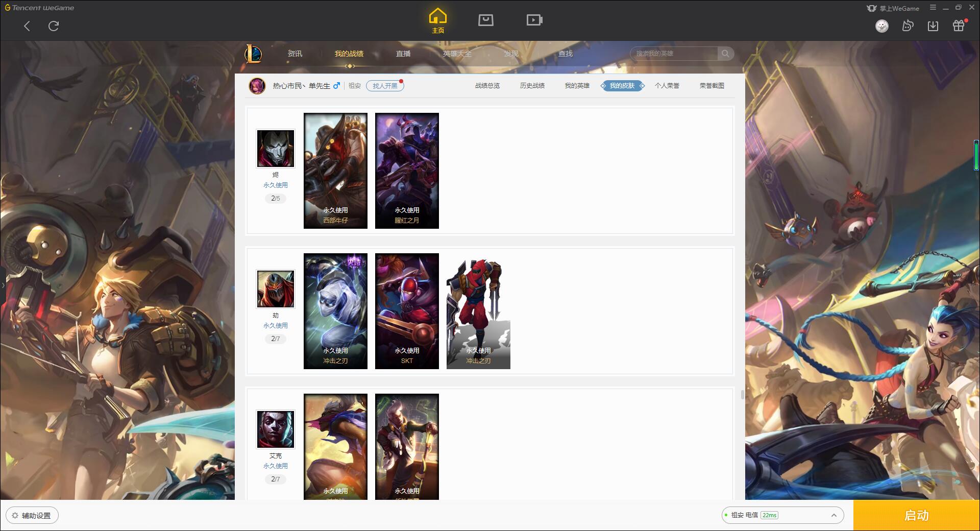Open the store bag icon in top bar
980x531 pixels.
click(485, 20)
